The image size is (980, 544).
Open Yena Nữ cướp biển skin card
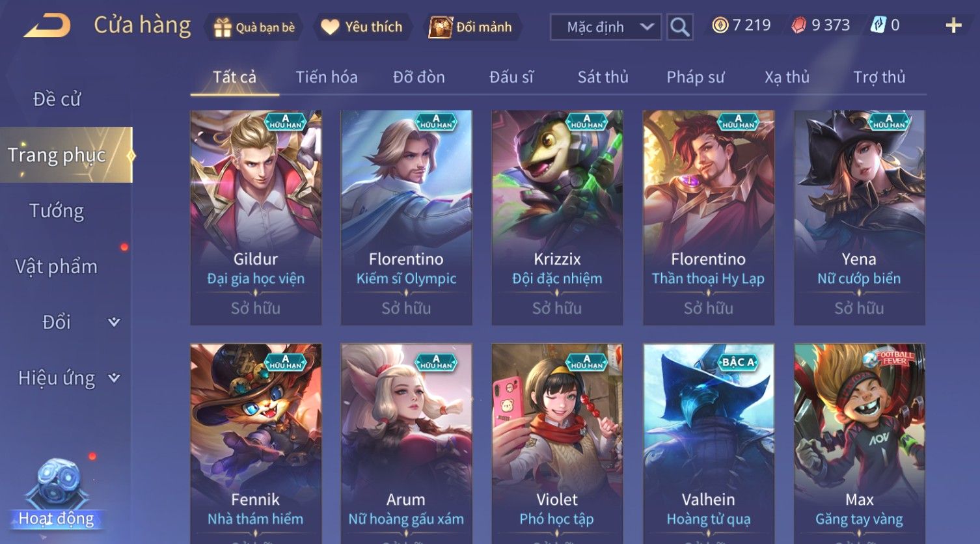pyautogui.click(x=859, y=217)
